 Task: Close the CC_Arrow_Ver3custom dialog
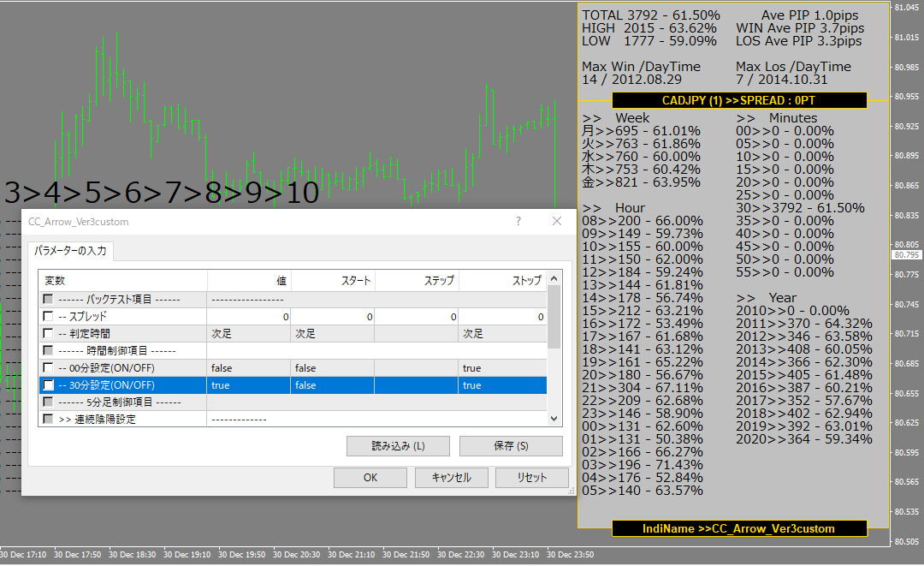pyautogui.click(x=557, y=221)
